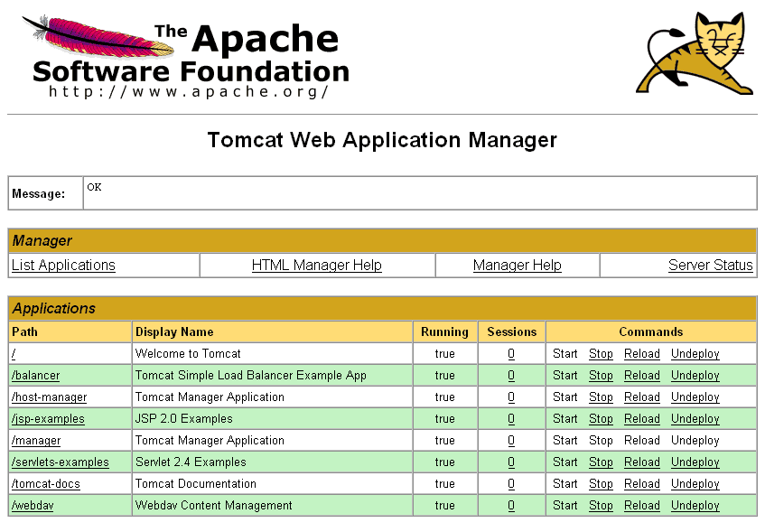
Task: Undeploy the /tomcat-docs application
Action: 695,484
